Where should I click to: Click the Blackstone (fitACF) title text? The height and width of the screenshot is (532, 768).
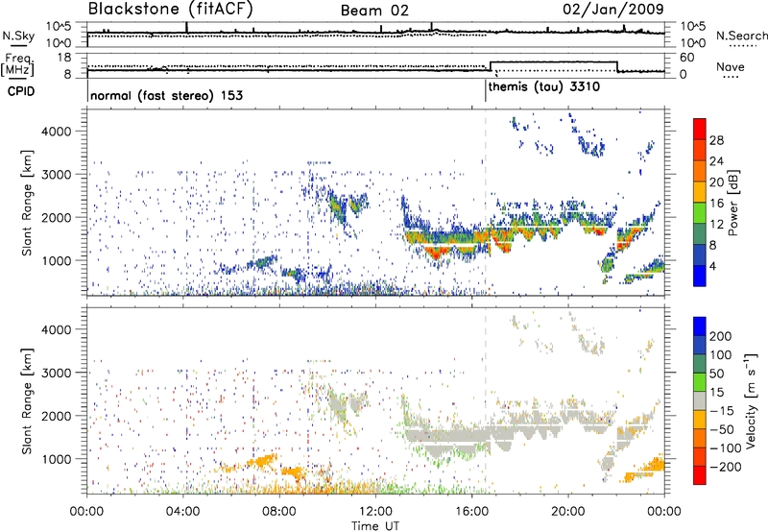(x=171, y=10)
